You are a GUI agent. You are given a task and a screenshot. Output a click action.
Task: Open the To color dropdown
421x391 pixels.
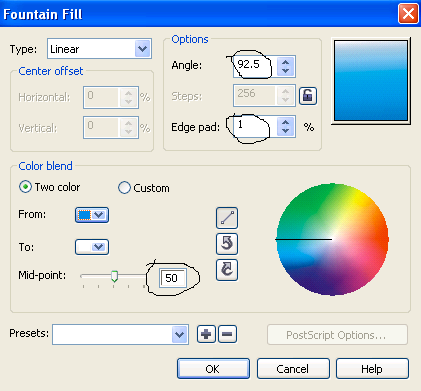(92, 247)
